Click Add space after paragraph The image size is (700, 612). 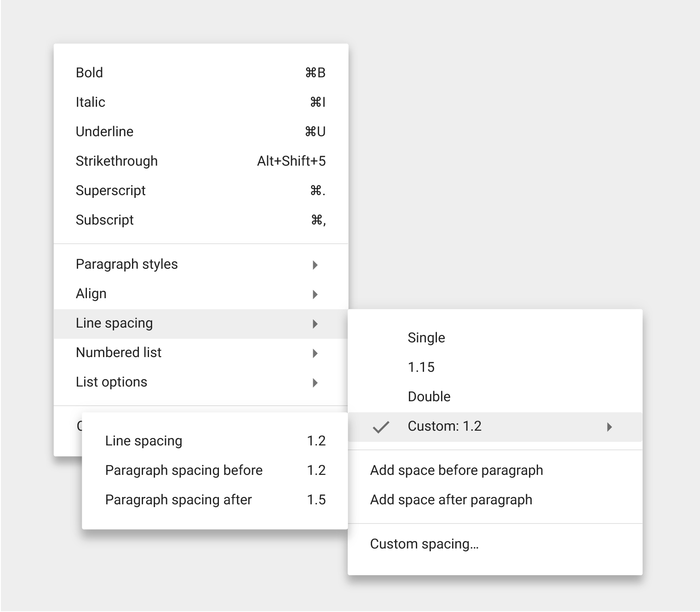(x=451, y=500)
